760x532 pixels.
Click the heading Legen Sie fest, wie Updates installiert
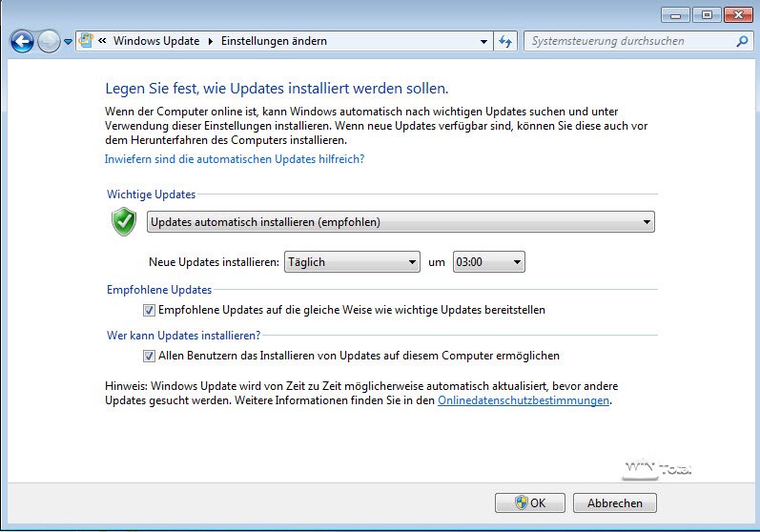277,89
